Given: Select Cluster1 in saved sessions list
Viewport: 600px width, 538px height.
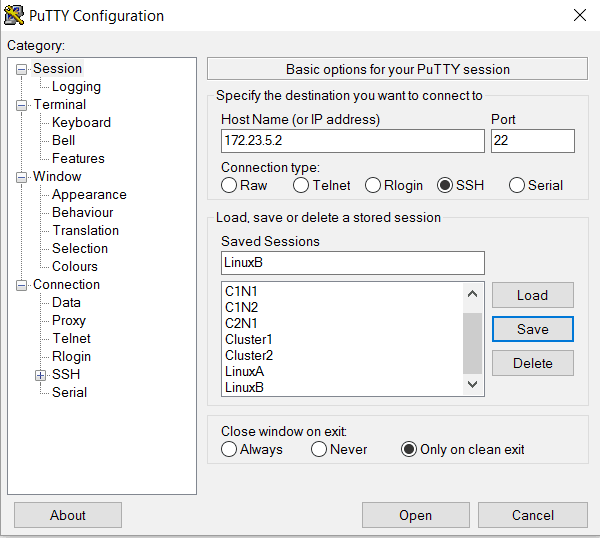Looking at the screenshot, I should (x=249, y=339).
